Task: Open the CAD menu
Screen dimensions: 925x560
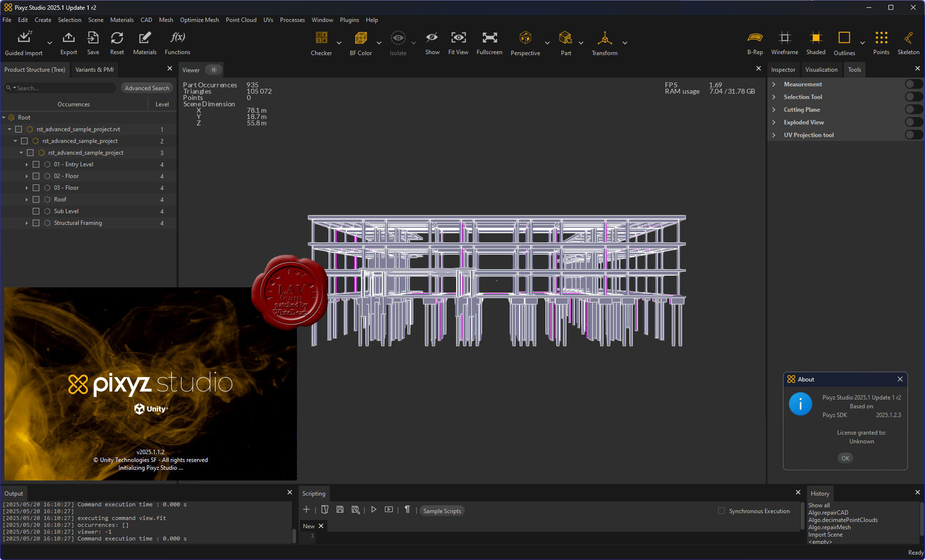Action: pyautogui.click(x=146, y=20)
